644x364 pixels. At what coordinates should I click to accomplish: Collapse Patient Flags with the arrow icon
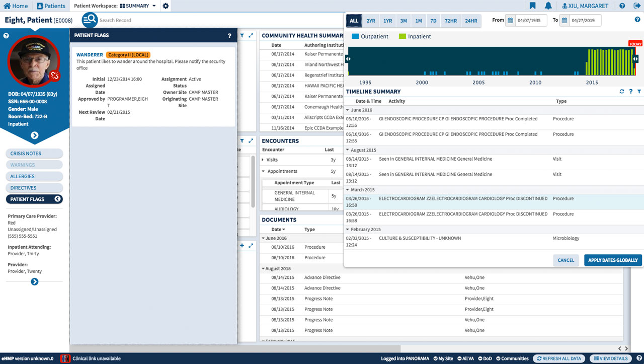[57, 199]
